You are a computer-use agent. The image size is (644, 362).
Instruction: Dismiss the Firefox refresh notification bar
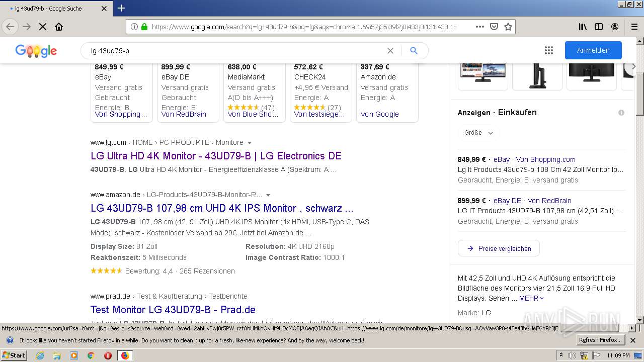point(633,340)
